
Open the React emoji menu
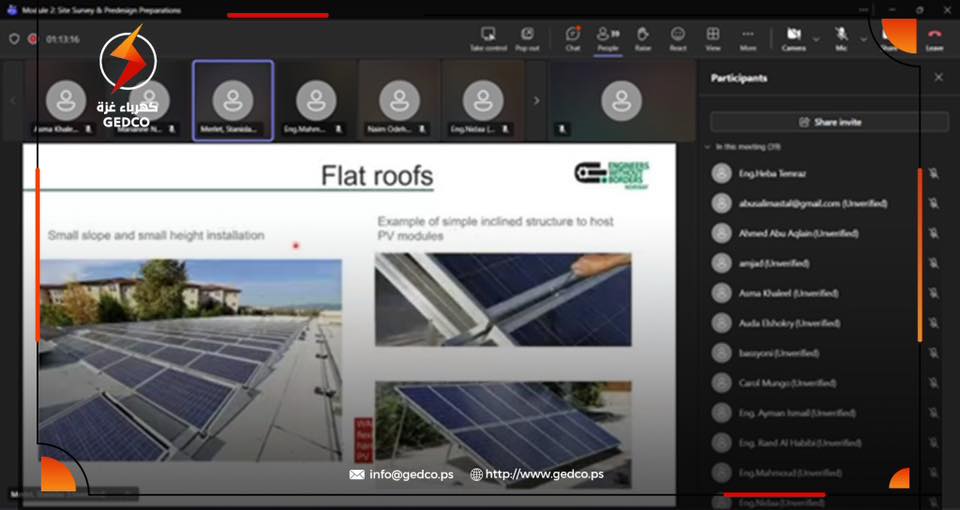tap(678, 37)
